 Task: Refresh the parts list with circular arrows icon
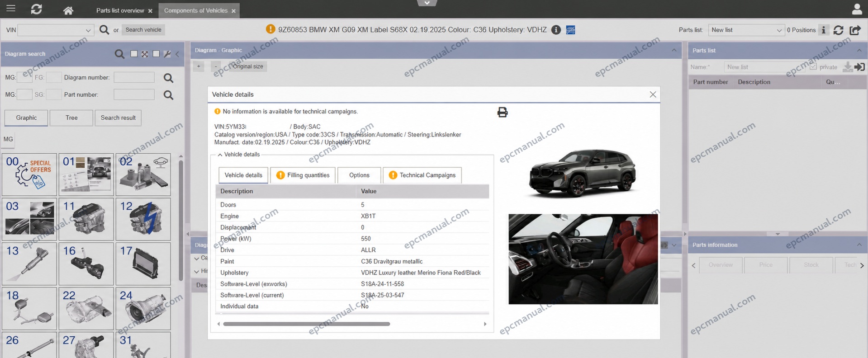tap(838, 30)
